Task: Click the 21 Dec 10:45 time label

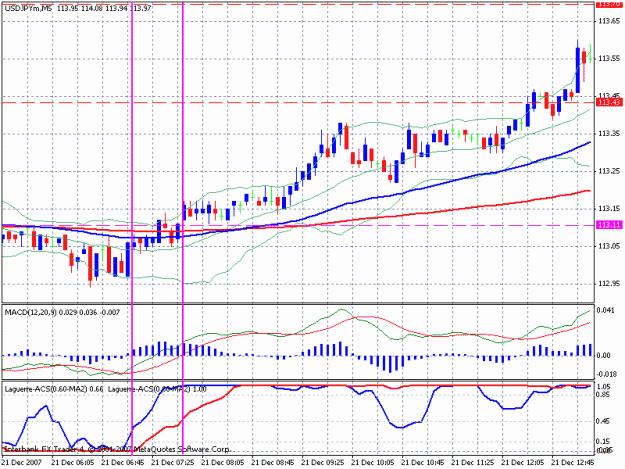Action: tap(423, 462)
